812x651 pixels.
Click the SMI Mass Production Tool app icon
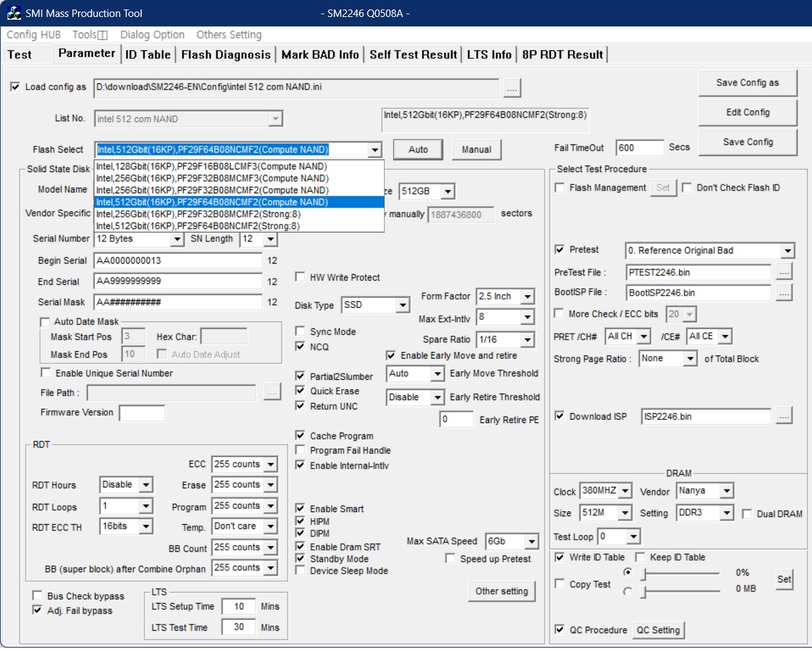[x=14, y=13]
